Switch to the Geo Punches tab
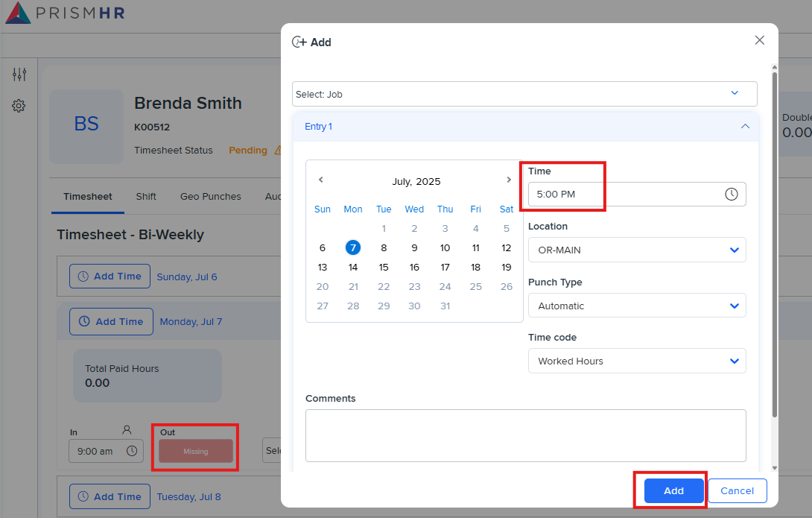 (210, 196)
